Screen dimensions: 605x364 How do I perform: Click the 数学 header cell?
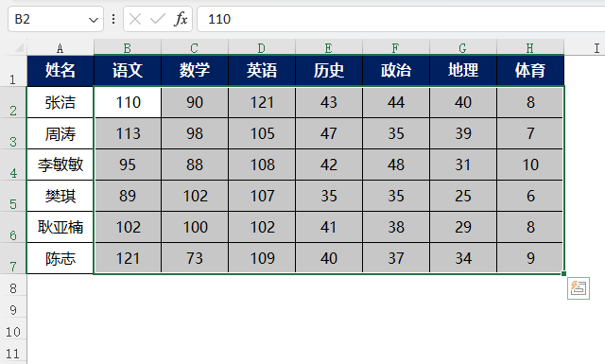(x=195, y=71)
